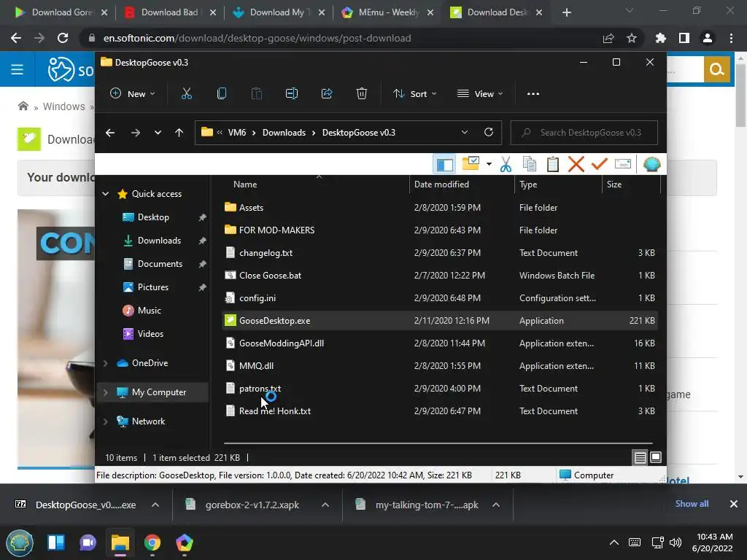Expand the Network tree node

(x=106, y=421)
